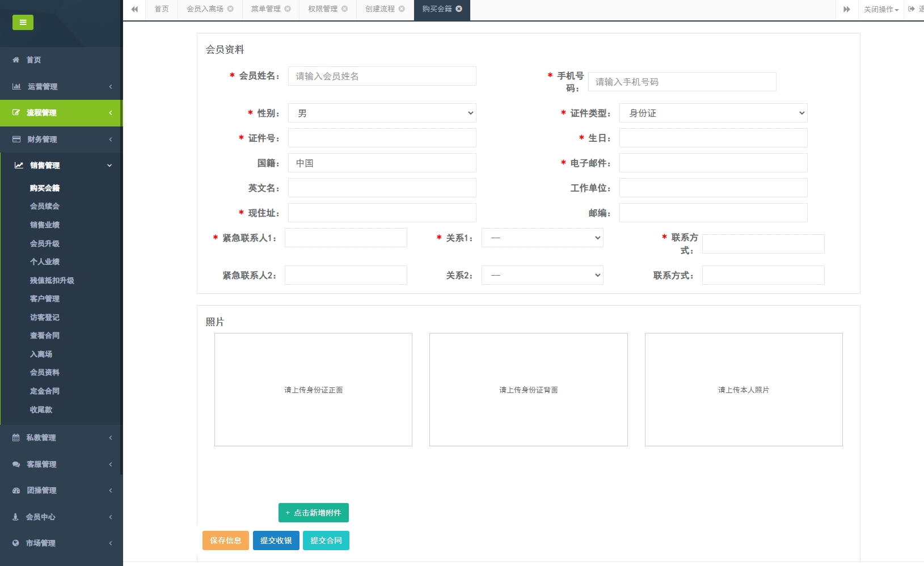Screen dimensions: 924x566
Task: Open 客户管理 in the sidebar
Action: [x=45, y=298]
